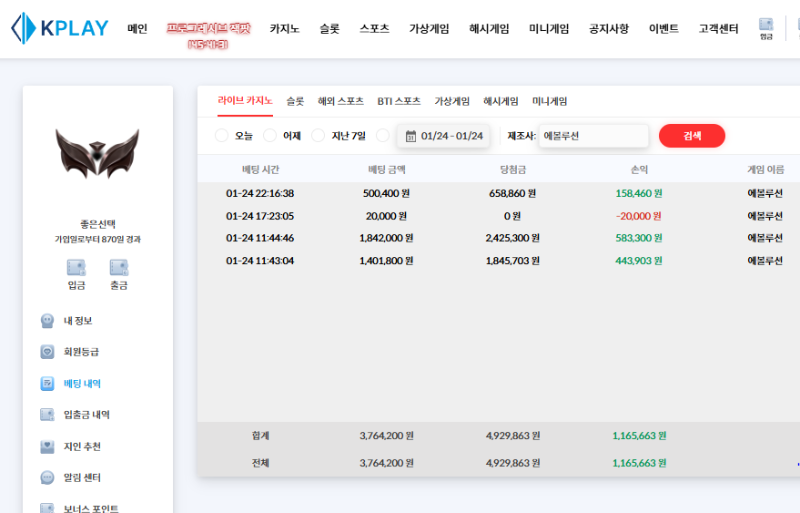
Task: Open 내 정보 in the sidebar
Action: click(x=78, y=321)
